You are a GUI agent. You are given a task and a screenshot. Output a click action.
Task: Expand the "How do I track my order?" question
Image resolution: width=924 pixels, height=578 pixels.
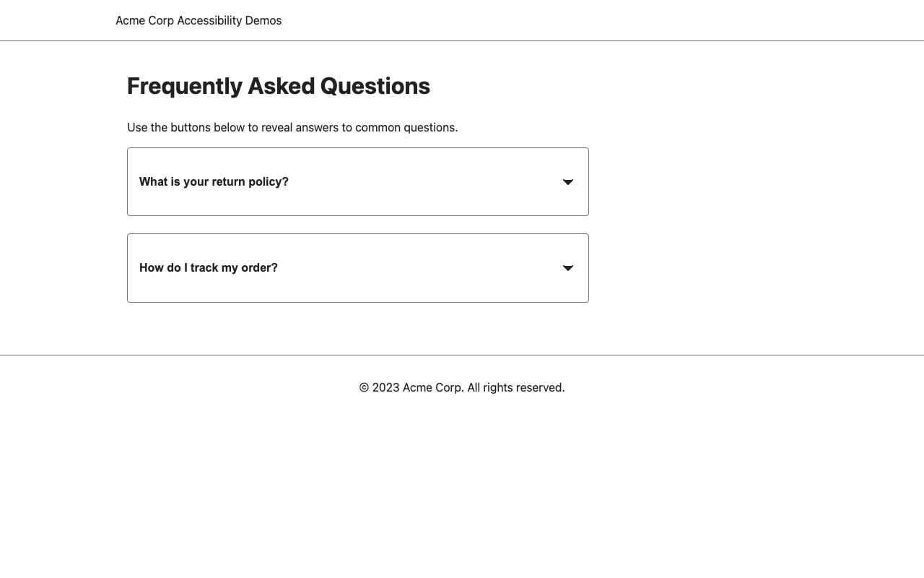tap(357, 268)
